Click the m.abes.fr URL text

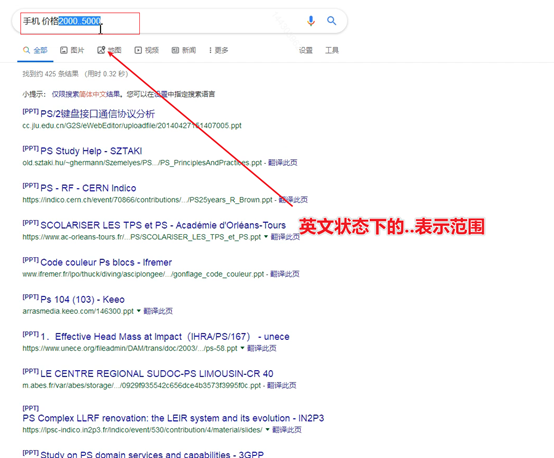(x=142, y=385)
